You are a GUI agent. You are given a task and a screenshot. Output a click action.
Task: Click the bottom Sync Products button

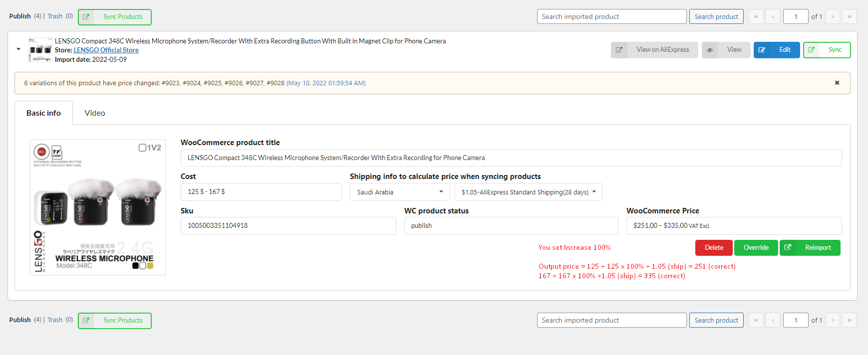coord(115,321)
